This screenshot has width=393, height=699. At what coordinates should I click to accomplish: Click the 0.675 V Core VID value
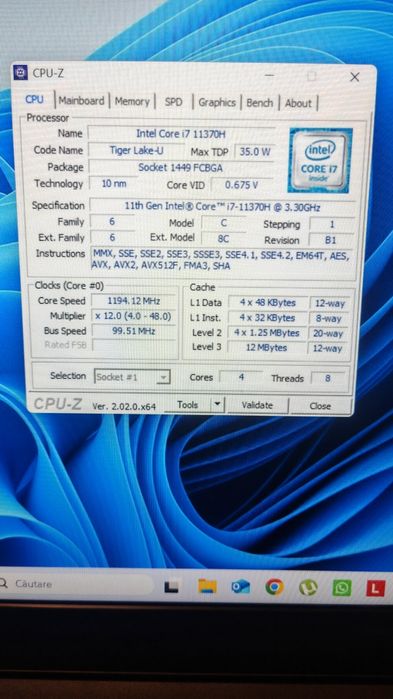point(242,185)
